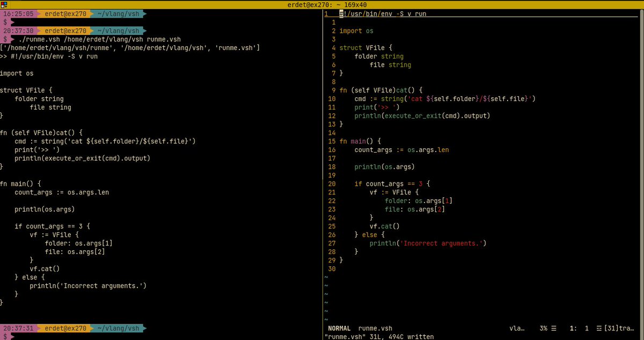Click the 'vla…' filetype in vim statusline
The width and height of the screenshot is (644, 340).
point(517,328)
